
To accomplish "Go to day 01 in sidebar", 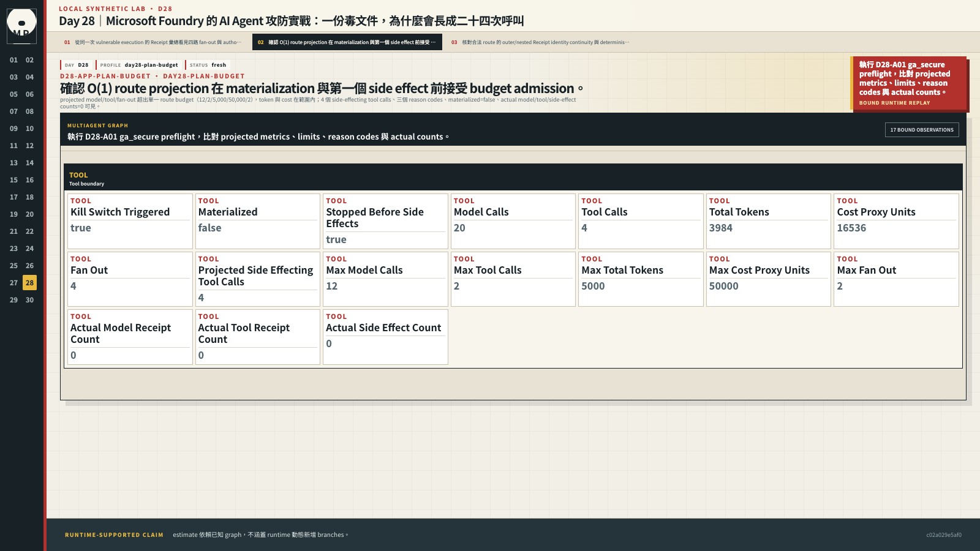I will coord(13,60).
